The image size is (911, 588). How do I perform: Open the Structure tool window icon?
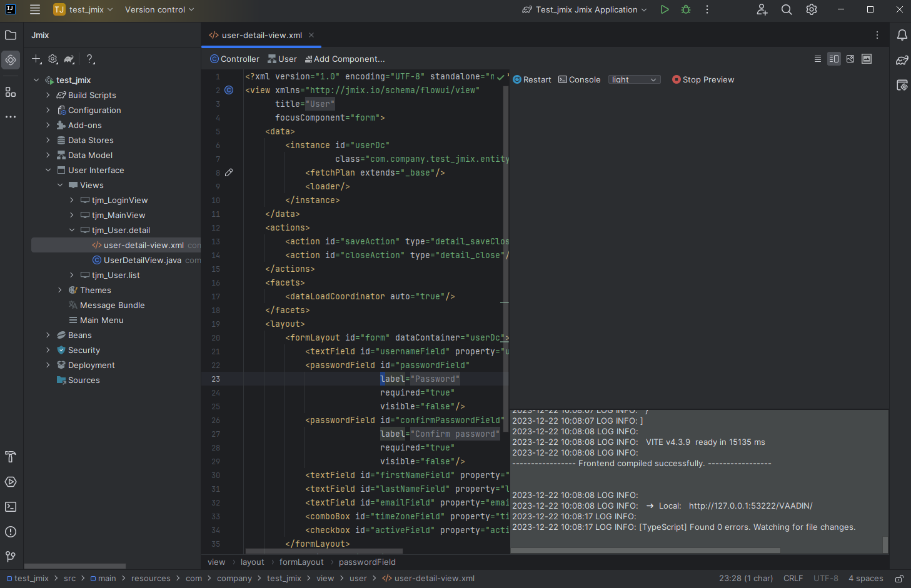(x=11, y=92)
